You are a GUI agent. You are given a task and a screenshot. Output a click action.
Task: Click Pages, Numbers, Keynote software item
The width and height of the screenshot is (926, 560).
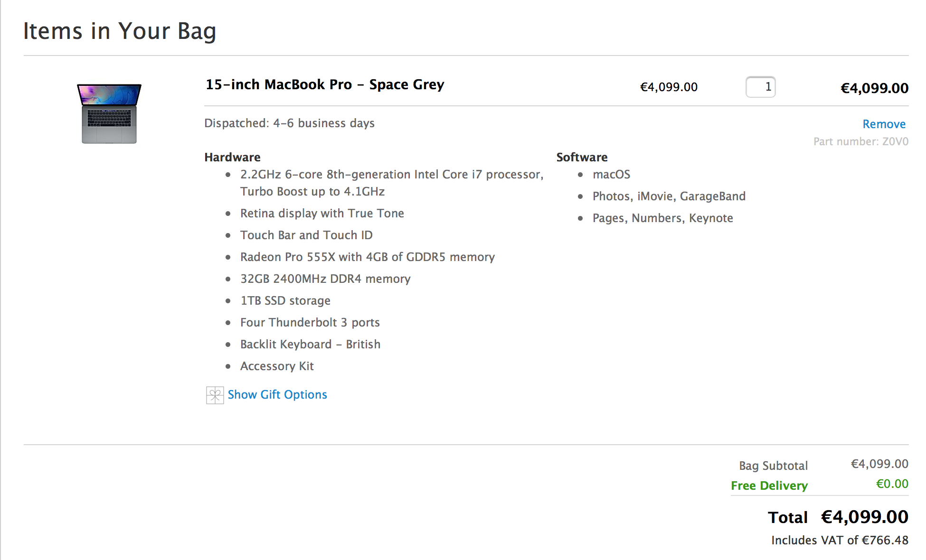(x=662, y=218)
